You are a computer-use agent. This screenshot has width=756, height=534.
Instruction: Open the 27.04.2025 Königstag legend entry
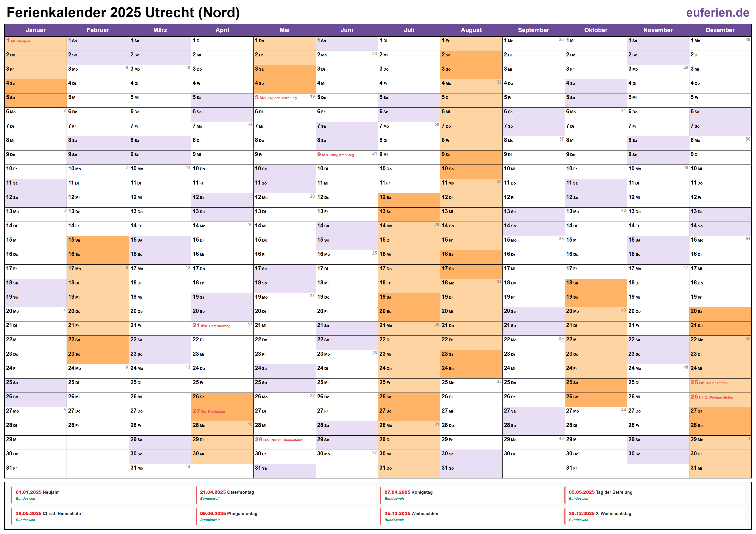[x=408, y=492]
